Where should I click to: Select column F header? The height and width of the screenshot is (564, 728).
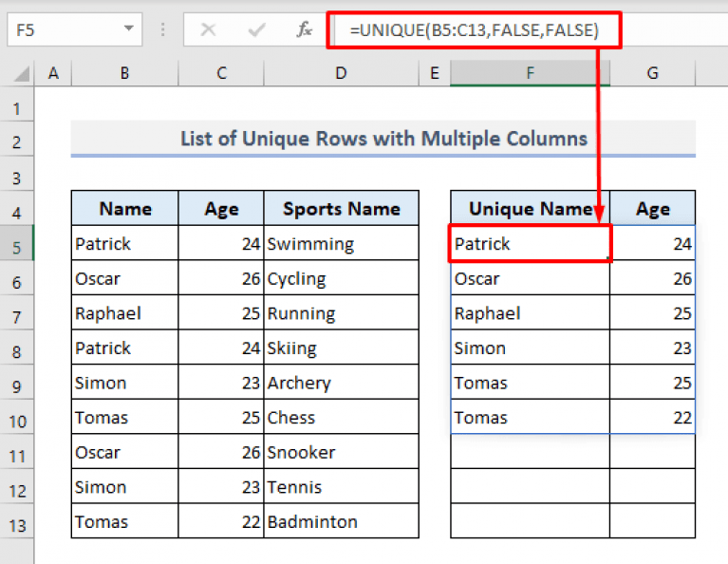click(531, 73)
